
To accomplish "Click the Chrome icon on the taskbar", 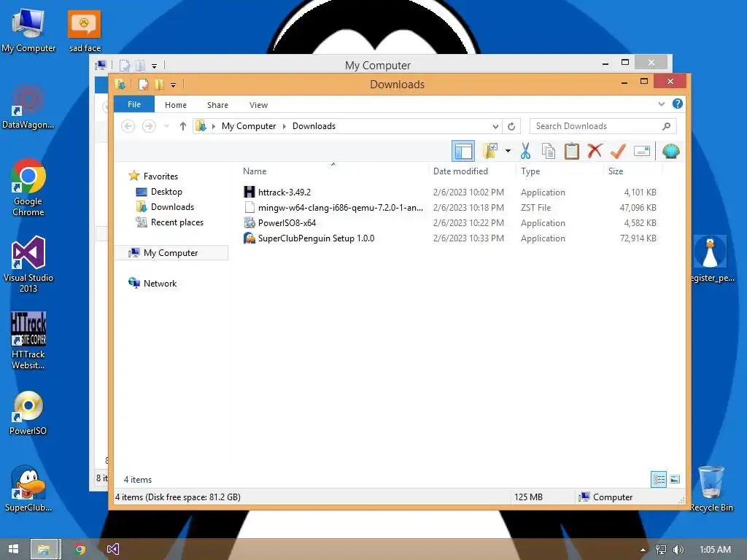I will (80, 549).
